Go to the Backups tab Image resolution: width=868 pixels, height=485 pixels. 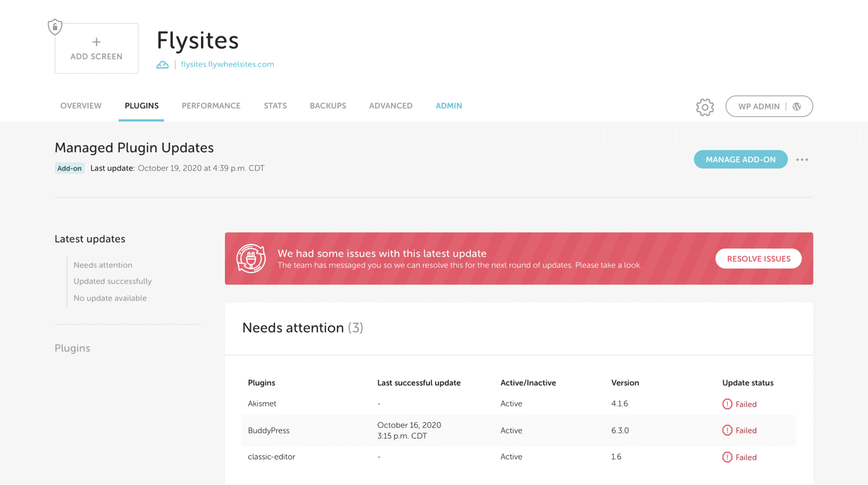click(x=328, y=106)
